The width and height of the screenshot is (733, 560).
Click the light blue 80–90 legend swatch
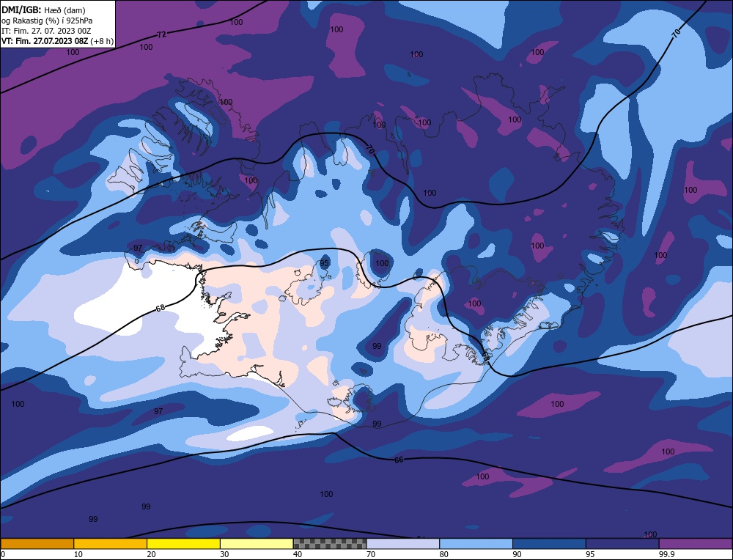[x=476, y=544]
